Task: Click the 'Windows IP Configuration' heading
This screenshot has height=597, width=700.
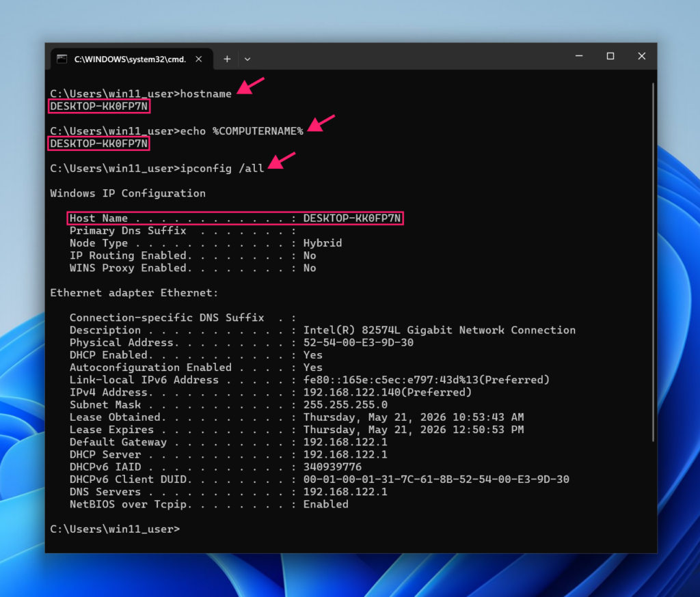Action: coord(128,193)
